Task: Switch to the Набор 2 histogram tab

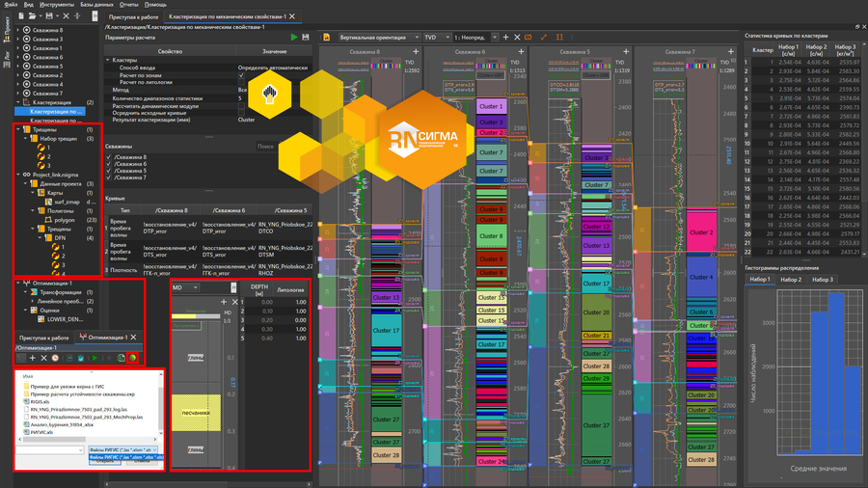Action: (791, 280)
